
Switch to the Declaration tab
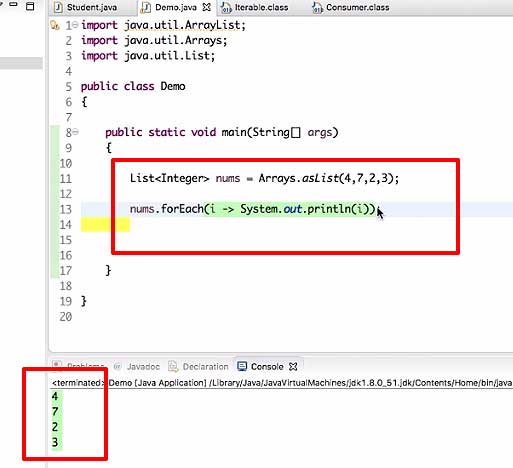click(x=205, y=367)
